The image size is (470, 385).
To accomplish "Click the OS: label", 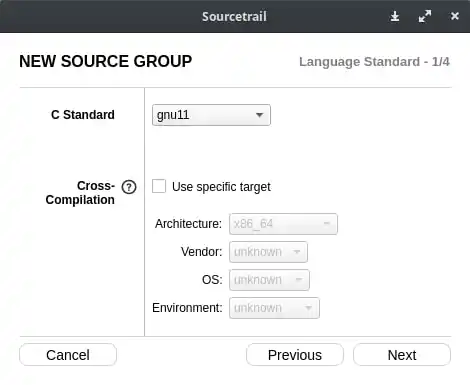I will coord(212,280).
